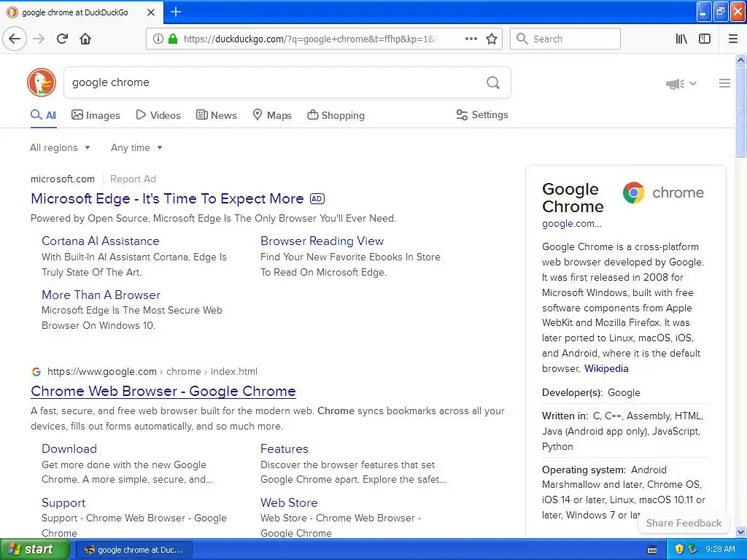Click the Share Feedback button

684,523
